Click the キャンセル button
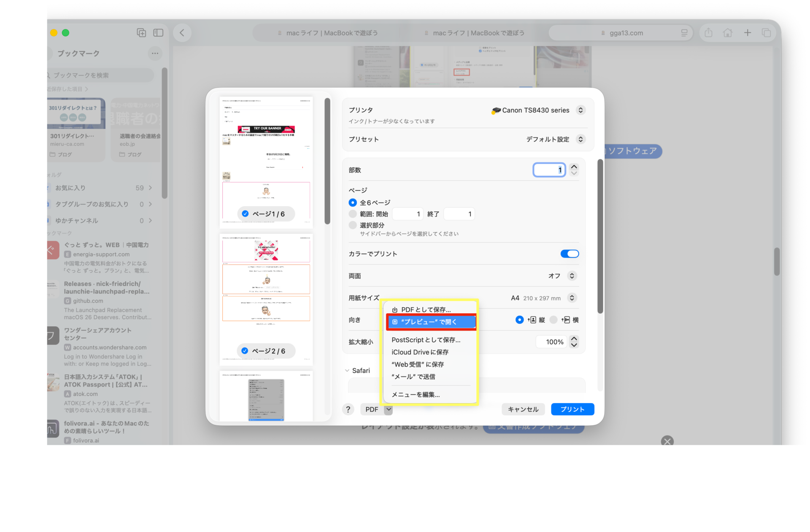The image size is (810, 532). pos(523,409)
